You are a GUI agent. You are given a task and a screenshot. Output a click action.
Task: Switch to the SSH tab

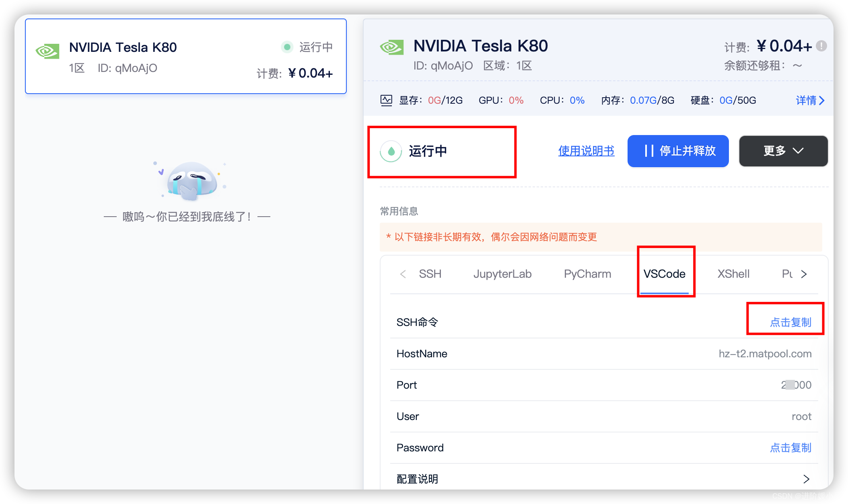click(x=430, y=274)
